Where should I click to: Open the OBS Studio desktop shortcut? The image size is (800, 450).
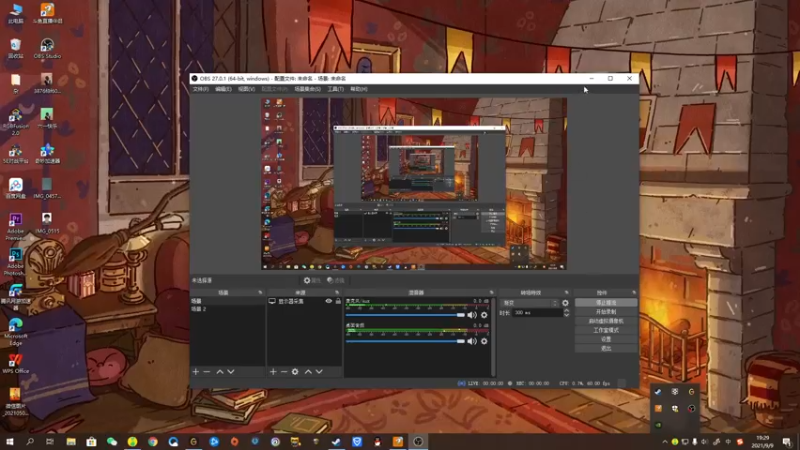click(47, 48)
